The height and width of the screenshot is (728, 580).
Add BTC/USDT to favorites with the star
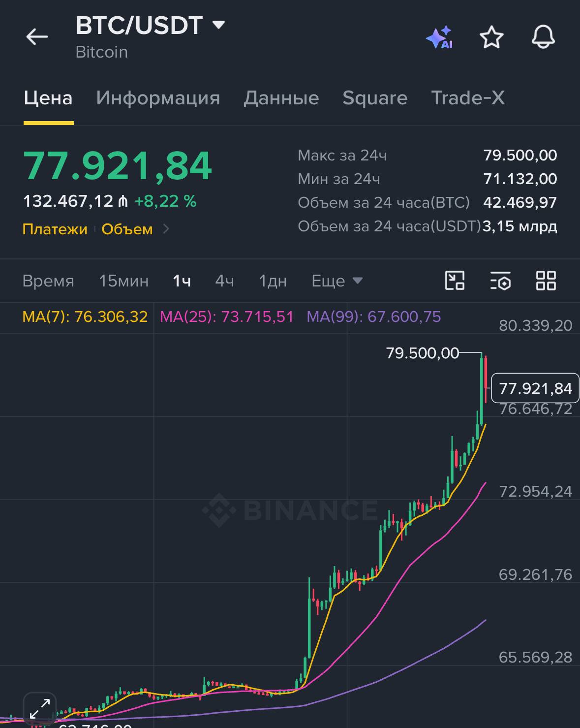click(491, 37)
